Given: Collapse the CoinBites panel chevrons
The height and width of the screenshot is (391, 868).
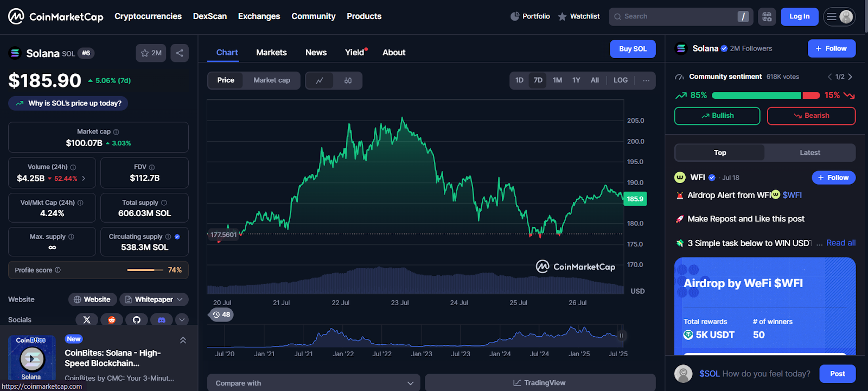Looking at the screenshot, I should coord(183,340).
